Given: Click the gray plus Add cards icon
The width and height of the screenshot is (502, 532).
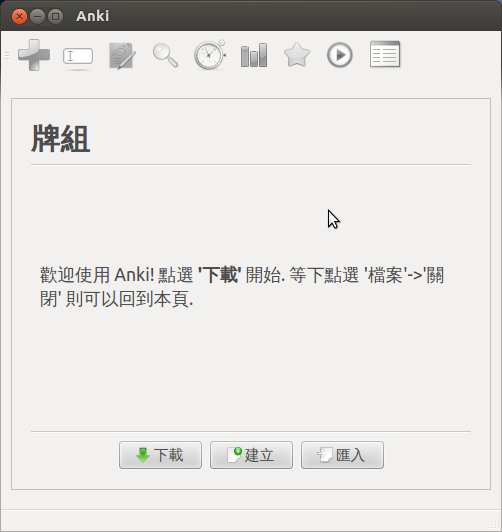Looking at the screenshot, I should pos(34,55).
